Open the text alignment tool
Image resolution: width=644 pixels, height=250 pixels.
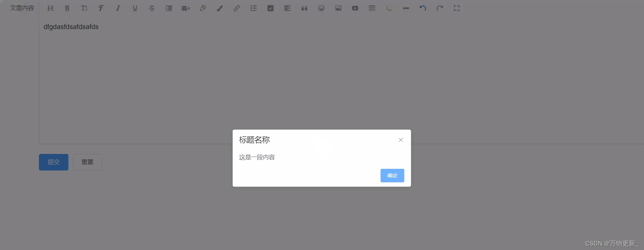click(x=287, y=8)
